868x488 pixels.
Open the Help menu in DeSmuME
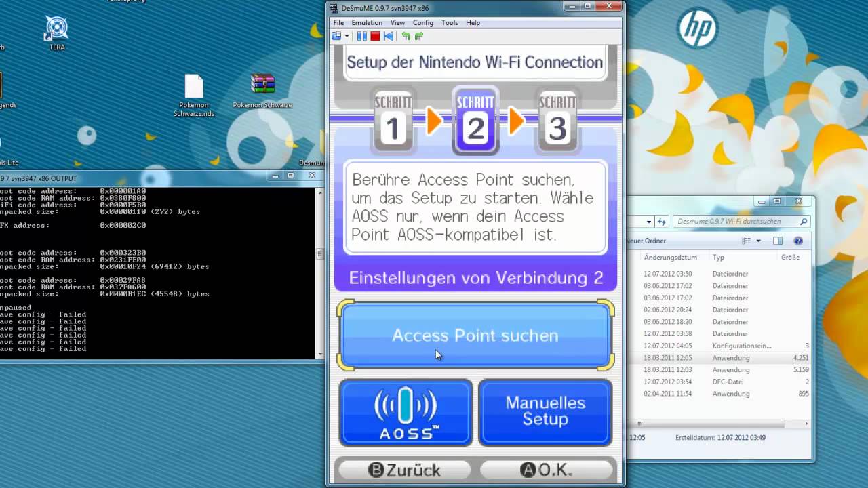pos(473,22)
